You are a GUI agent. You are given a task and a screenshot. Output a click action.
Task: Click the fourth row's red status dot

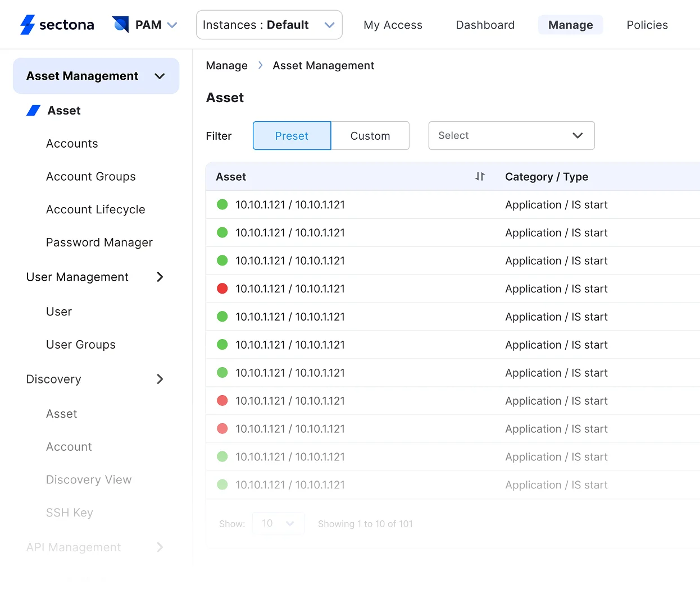(x=222, y=289)
